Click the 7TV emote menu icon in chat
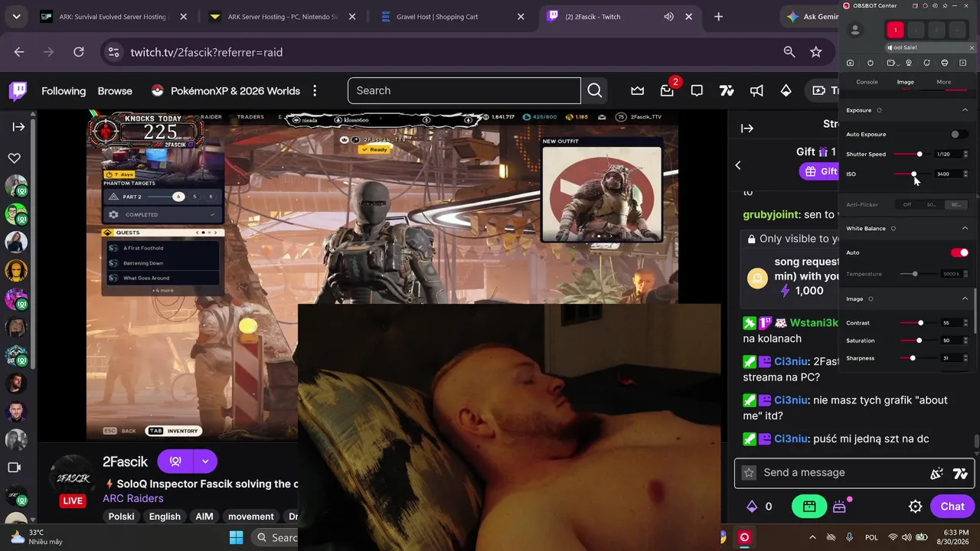The height and width of the screenshot is (551, 980). (x=960, y=473)
